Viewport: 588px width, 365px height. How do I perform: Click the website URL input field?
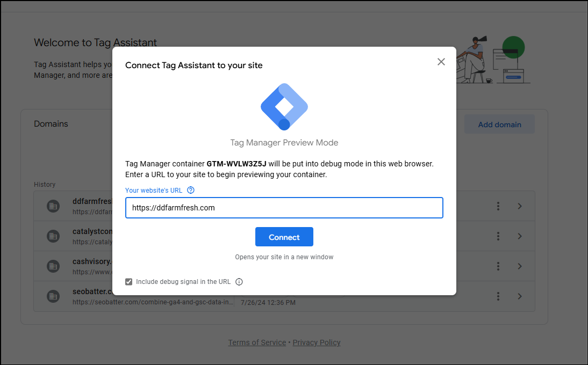point(284,208)
